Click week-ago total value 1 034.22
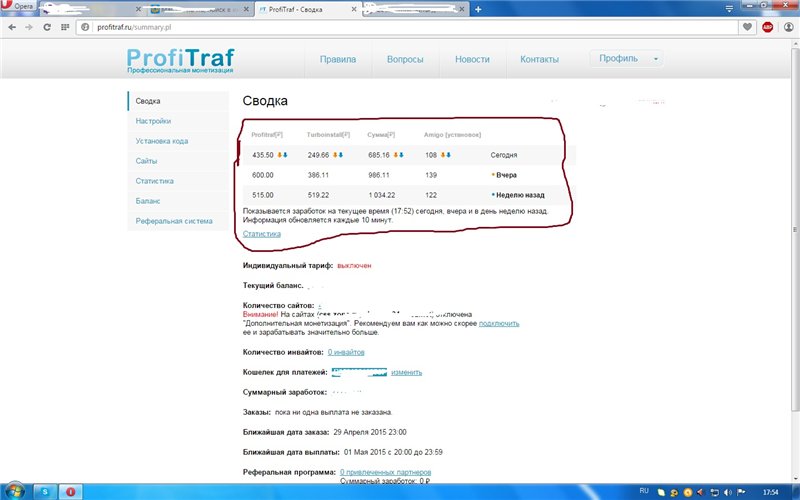This screenshot has height=500, width=800. (x=382, y=195)
